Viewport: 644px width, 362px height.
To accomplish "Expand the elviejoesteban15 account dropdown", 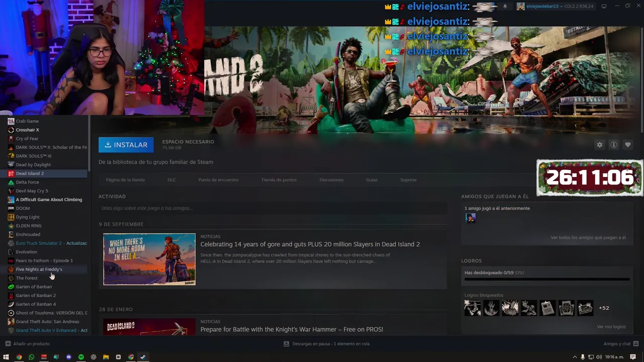I will [x=561, y=6].
